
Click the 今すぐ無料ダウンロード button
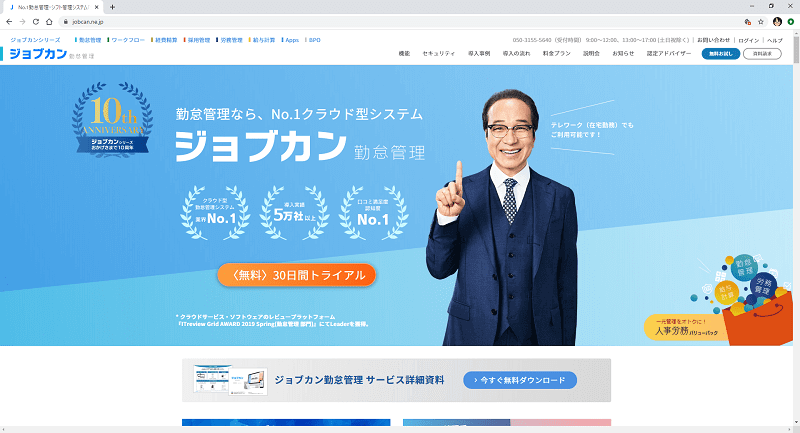pos(520,380)
